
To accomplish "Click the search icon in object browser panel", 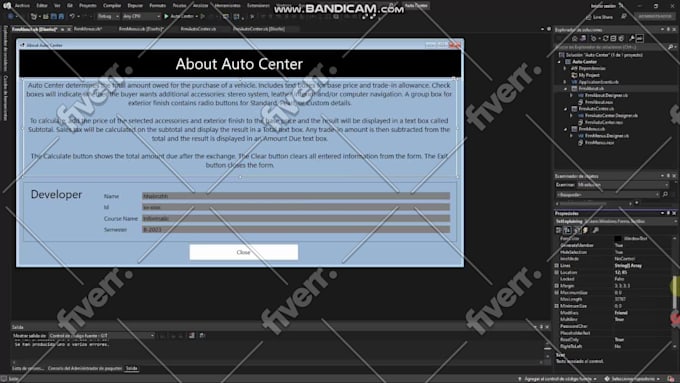I will point(665,195).
